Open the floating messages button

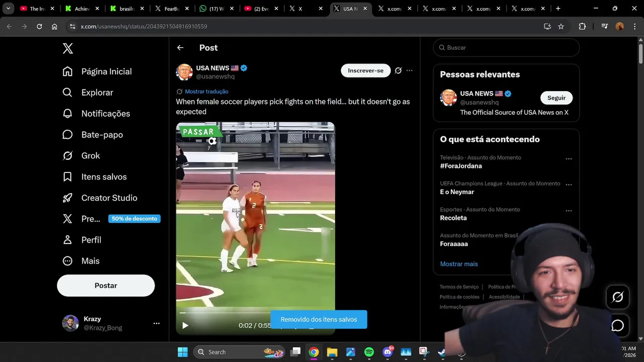(617, 326)
